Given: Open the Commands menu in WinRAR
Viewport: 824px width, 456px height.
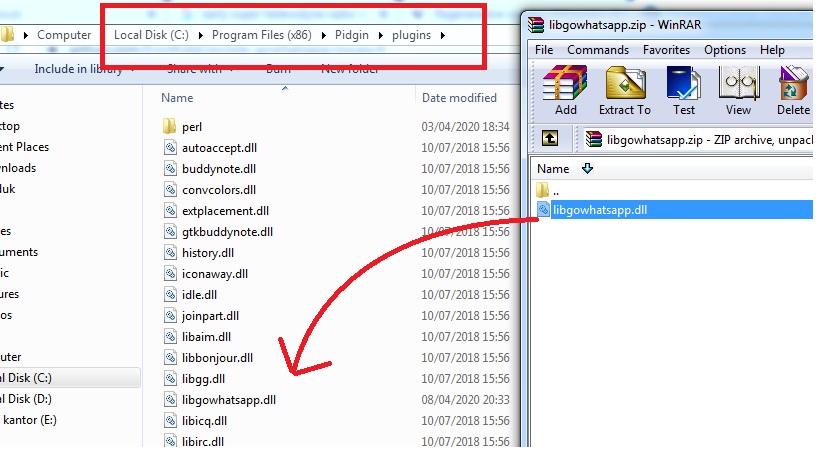Looking at the screenshot, I should [x=598, y=50].
